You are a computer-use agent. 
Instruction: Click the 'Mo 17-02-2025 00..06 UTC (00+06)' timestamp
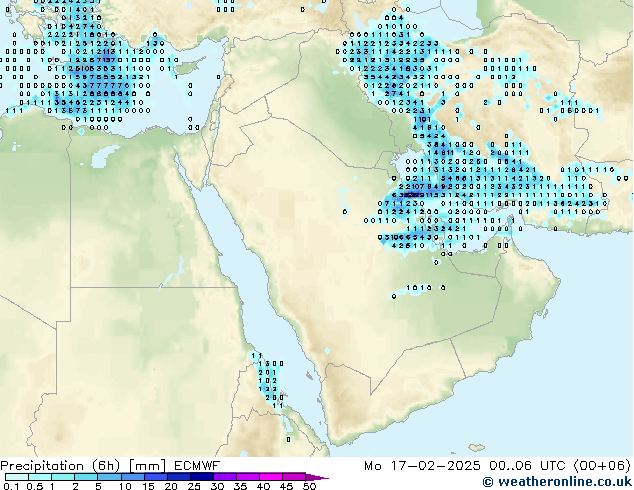pos(497,466)
